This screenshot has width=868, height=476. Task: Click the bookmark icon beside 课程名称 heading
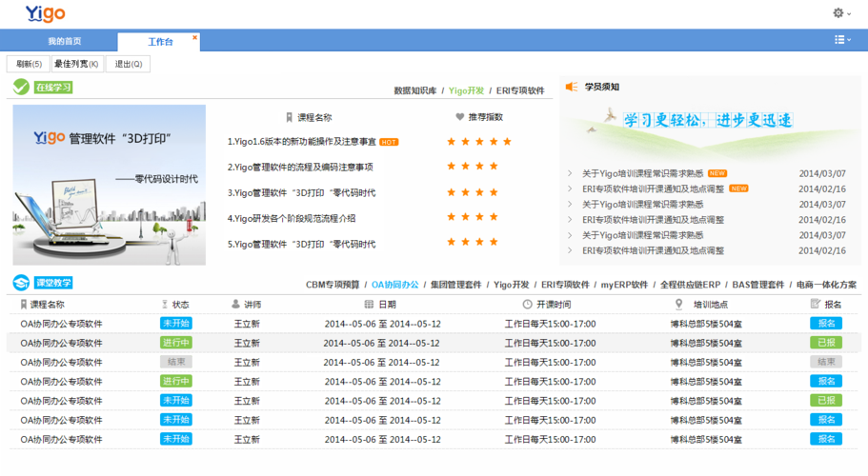[x=289, y=117]
